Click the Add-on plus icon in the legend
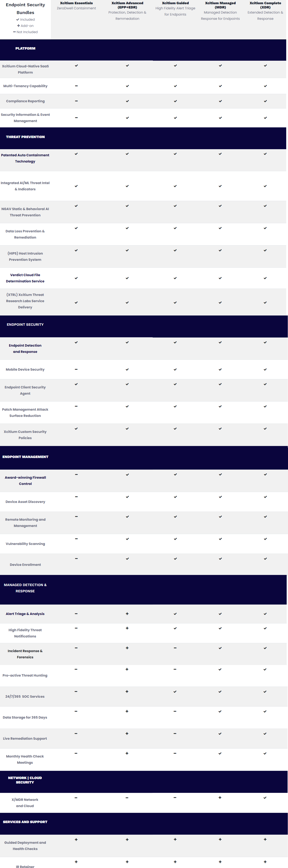This screenshot has width=288, height=868. pos(18,26)
